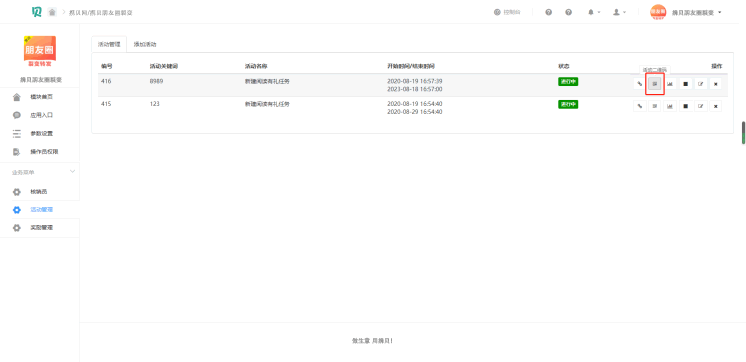Click the page scrollbar thumb at right edge
The height and width of the screenshot is (362, 746).
[x=744, y=133]
